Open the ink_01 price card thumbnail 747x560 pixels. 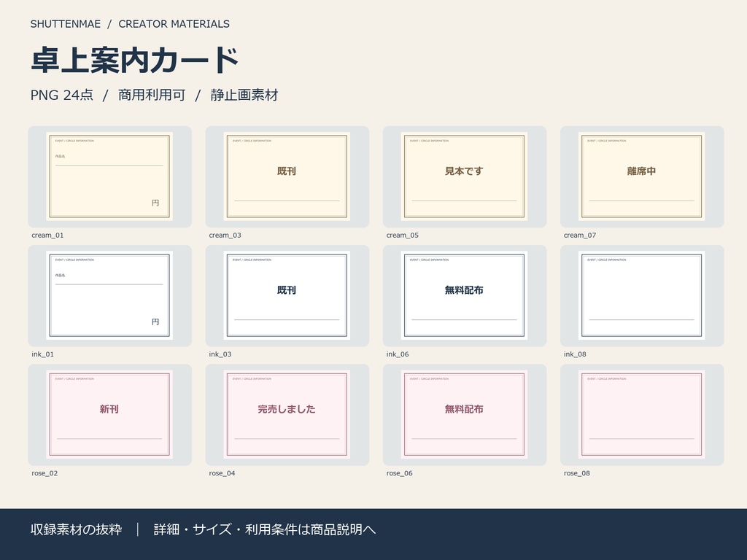[x=109, y=296]
